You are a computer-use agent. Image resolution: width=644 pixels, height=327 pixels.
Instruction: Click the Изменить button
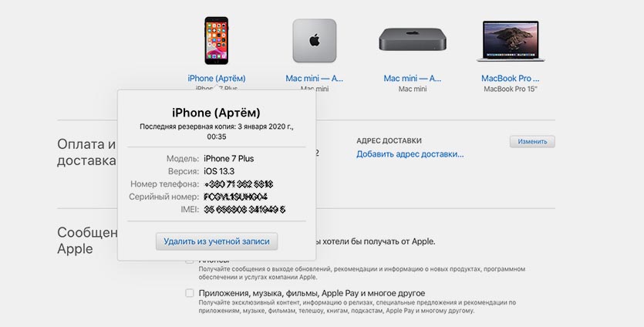[x=532, y=141]
